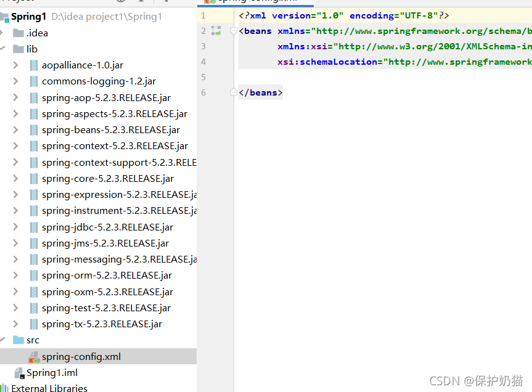Click the spring-jms jar archive icon

tap(33, 243)
